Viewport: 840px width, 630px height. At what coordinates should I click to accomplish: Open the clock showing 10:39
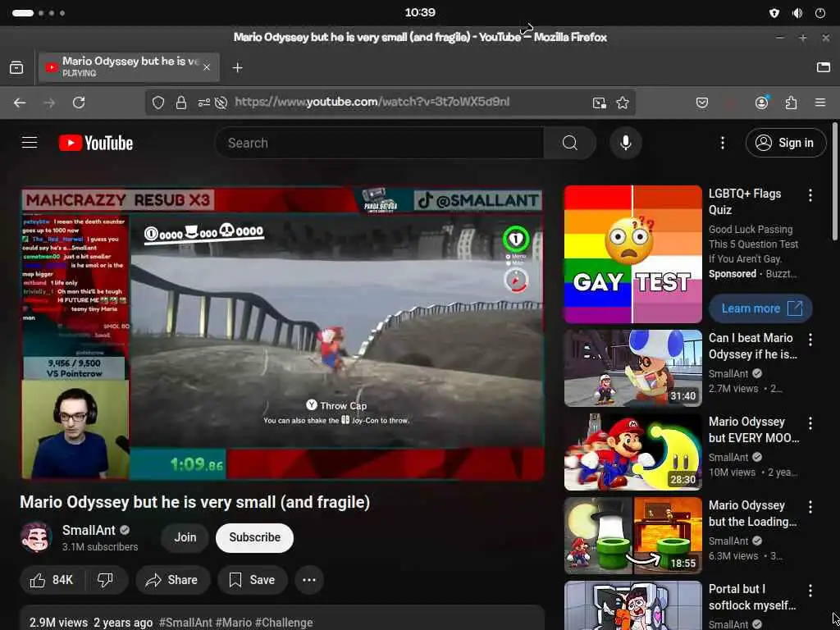(420, 12)
